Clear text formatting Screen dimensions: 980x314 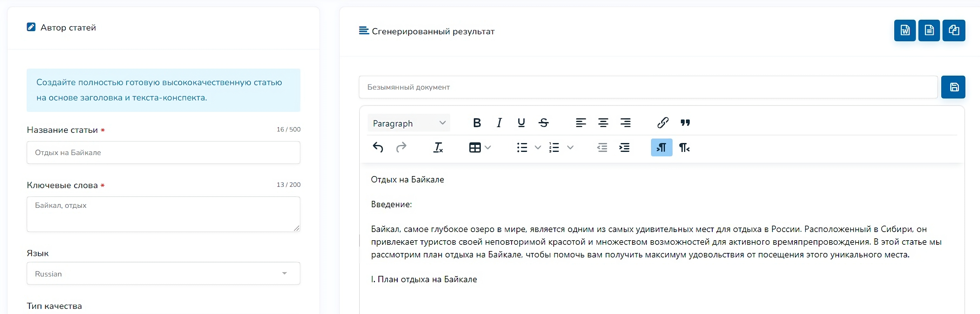tap(438, 147)
